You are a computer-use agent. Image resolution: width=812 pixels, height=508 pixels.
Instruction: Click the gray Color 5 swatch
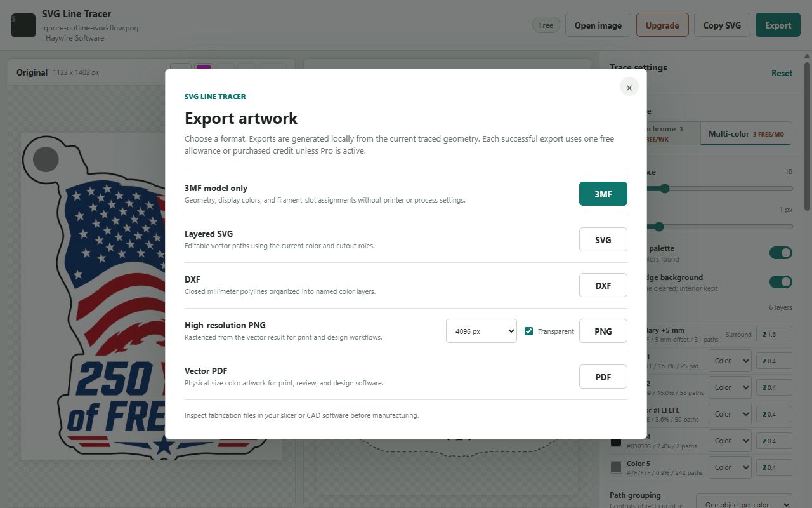coord(615,467)
